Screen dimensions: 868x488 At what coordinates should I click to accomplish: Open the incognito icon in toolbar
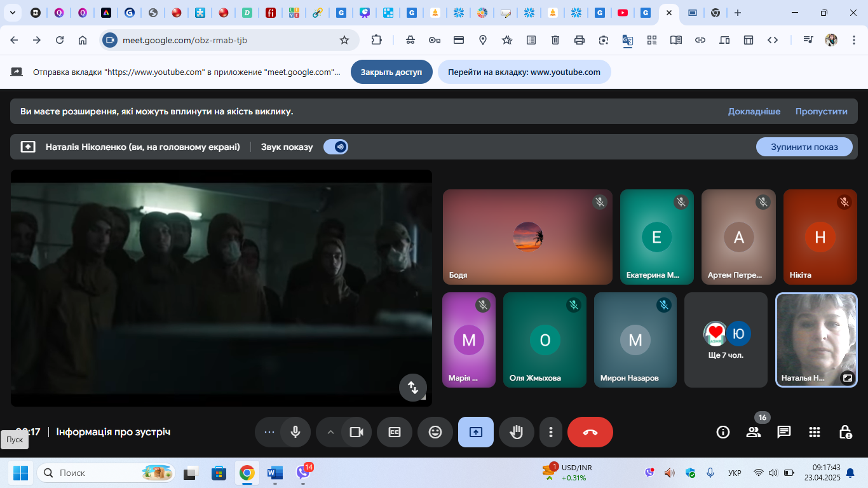coord(410,40)
